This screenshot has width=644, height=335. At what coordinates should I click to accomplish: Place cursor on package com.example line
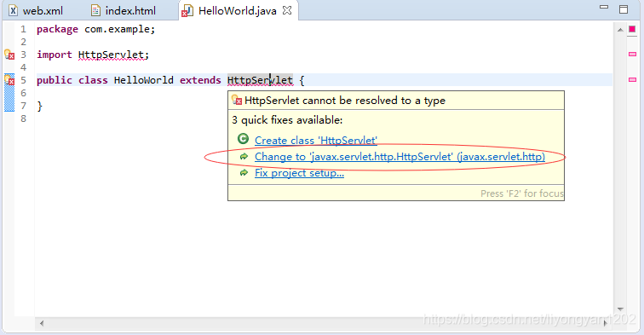click(96, 29)
